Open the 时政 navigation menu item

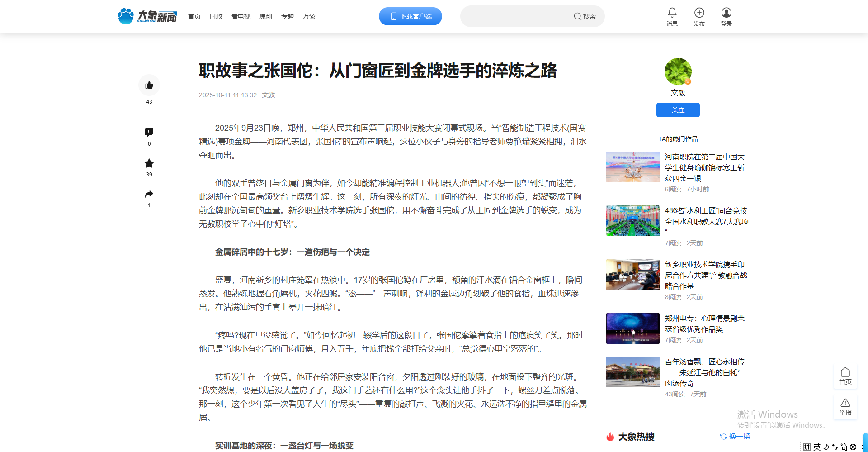[216, 16]
